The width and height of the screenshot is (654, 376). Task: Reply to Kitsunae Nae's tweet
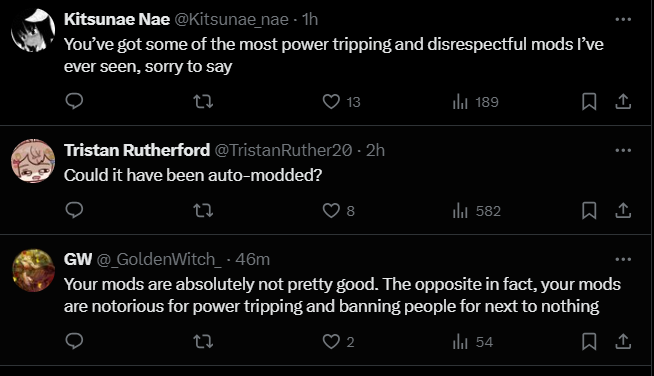pyautogui.click(x=75, y=101)
